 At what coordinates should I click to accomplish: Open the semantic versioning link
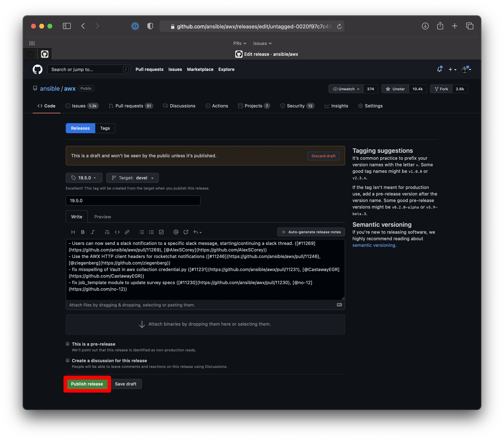pos(374,245)
